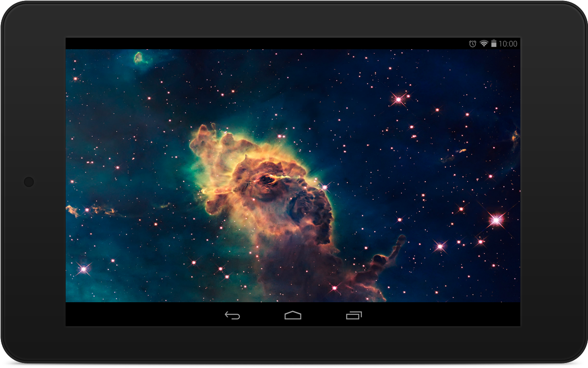This screenshot has width=588, height=368.
Task: Tap the 10:00 clock in status bar
Action: tap(508, 44)
